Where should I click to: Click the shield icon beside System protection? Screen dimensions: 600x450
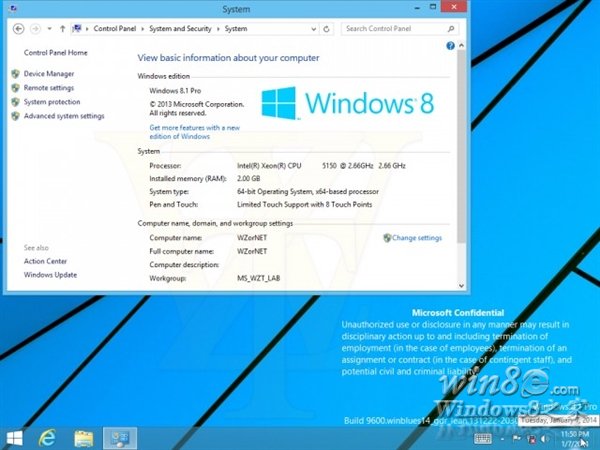(15, 102)
